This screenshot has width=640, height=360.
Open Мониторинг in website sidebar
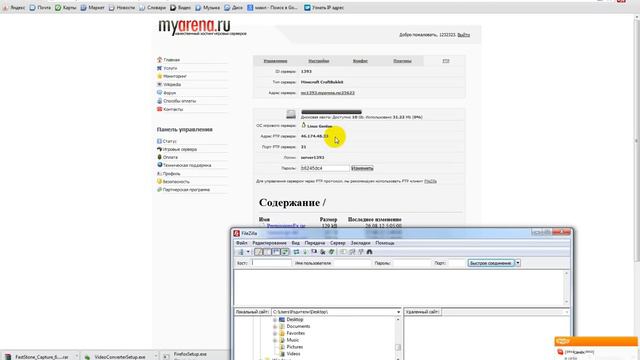click(x=175, y=76)
